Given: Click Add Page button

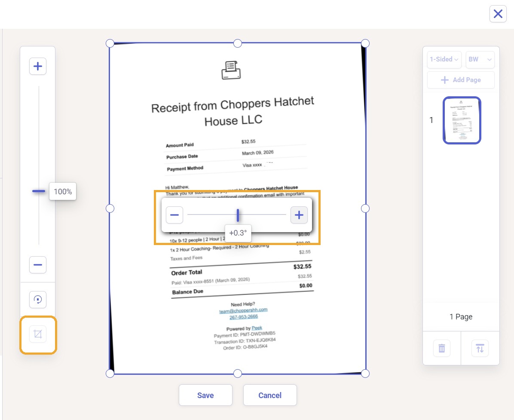Looking at the screenshot, I should (x=461, y=80).
